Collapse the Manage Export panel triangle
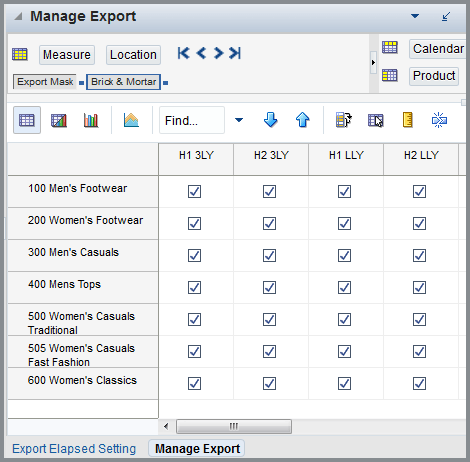The height and width of the screenshot is (462, 470). (x=18, y=16)
